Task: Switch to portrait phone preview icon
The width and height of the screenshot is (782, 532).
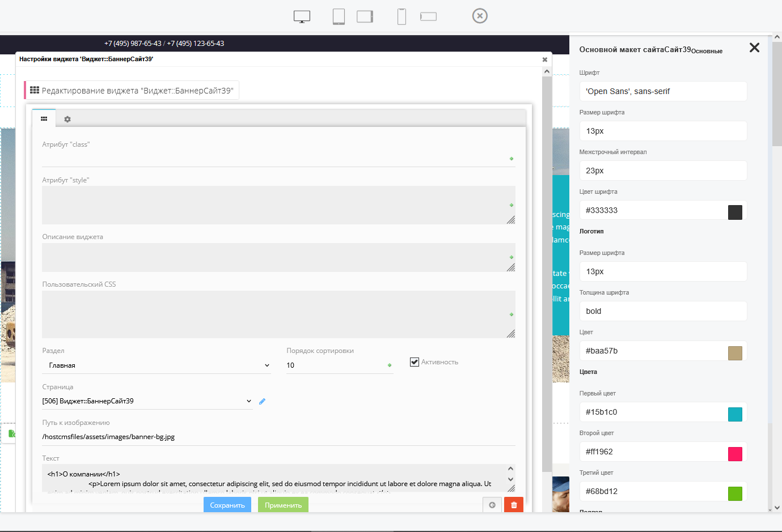Action: pyautogui.click(x=401, y=16)
